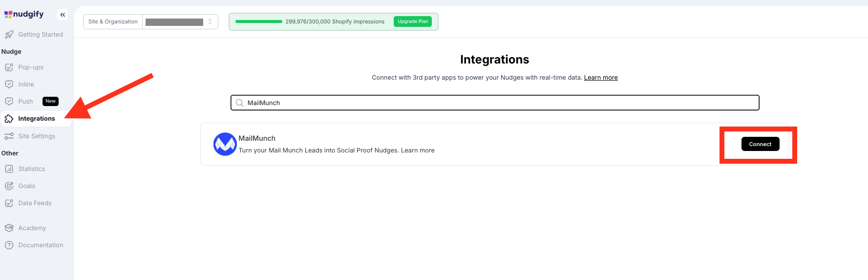Click the Integrations page heading
This screenshot has width=868, height=280.
coord(494,60)
